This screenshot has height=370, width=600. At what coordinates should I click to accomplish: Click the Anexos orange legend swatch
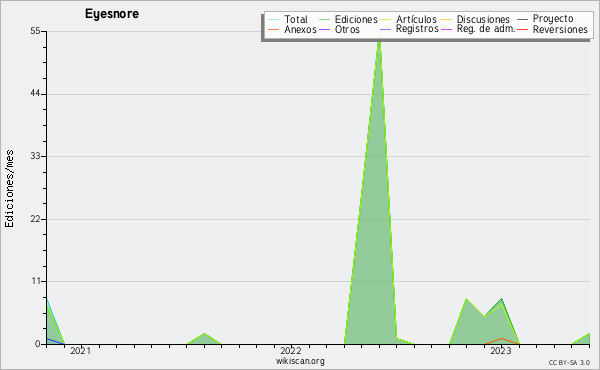click(x=274, y=30)
